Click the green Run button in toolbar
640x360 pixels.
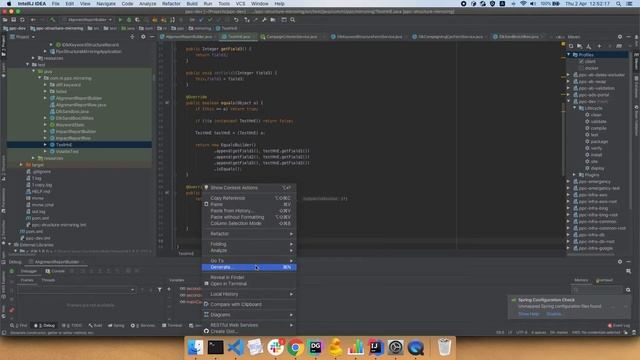(x=120, y=20)
